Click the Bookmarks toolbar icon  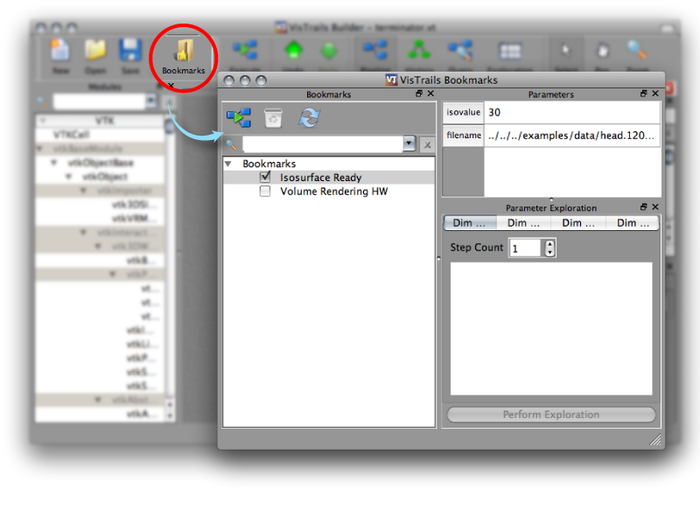(182, 55)
